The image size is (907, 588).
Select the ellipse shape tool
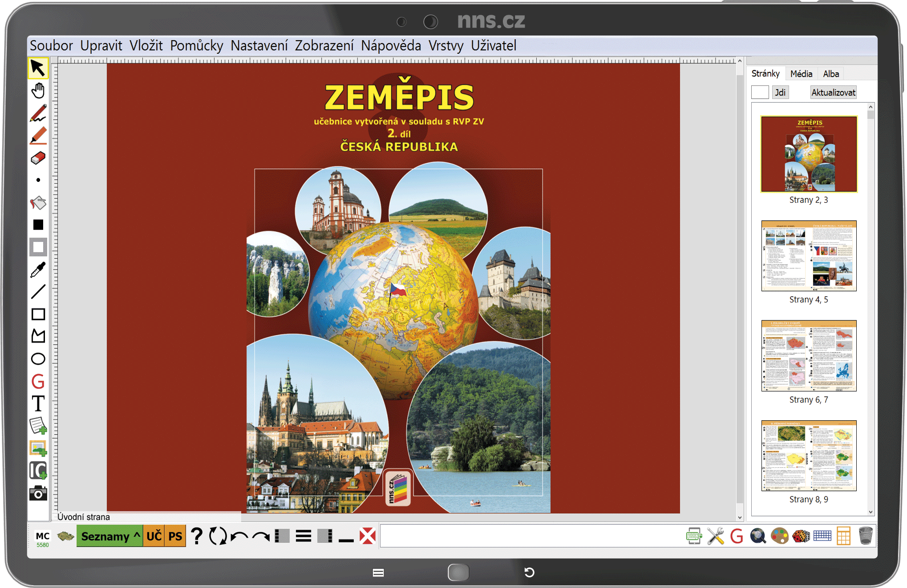38,359
